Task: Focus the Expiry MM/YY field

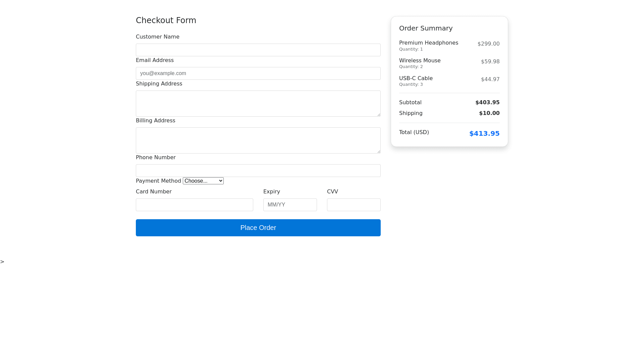Action: tap(290, 205)
